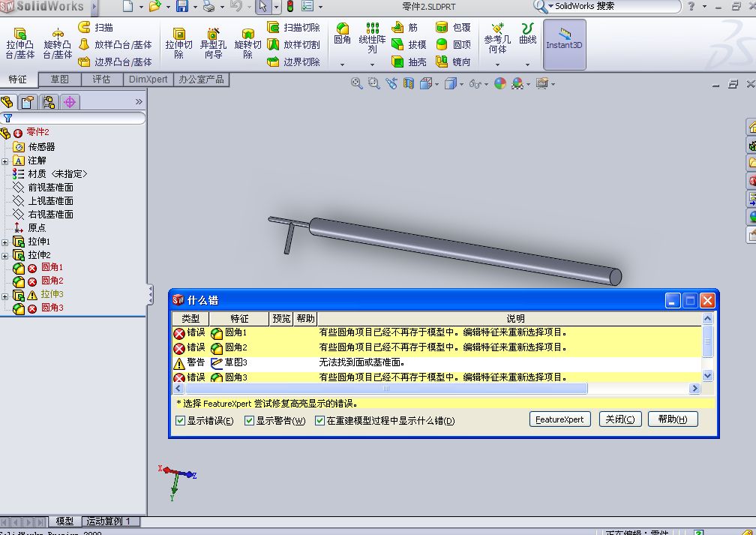This screenshot has width=756, height=535.
Task: Choose the 扫描切除 swept cut tool
Action: point(294,28)
